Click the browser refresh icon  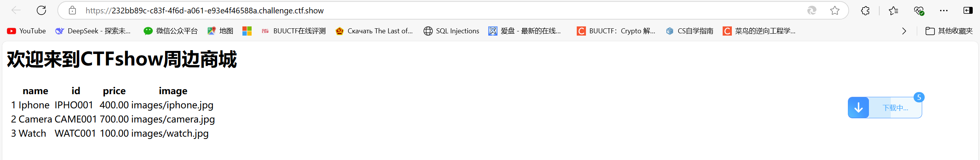41,10
